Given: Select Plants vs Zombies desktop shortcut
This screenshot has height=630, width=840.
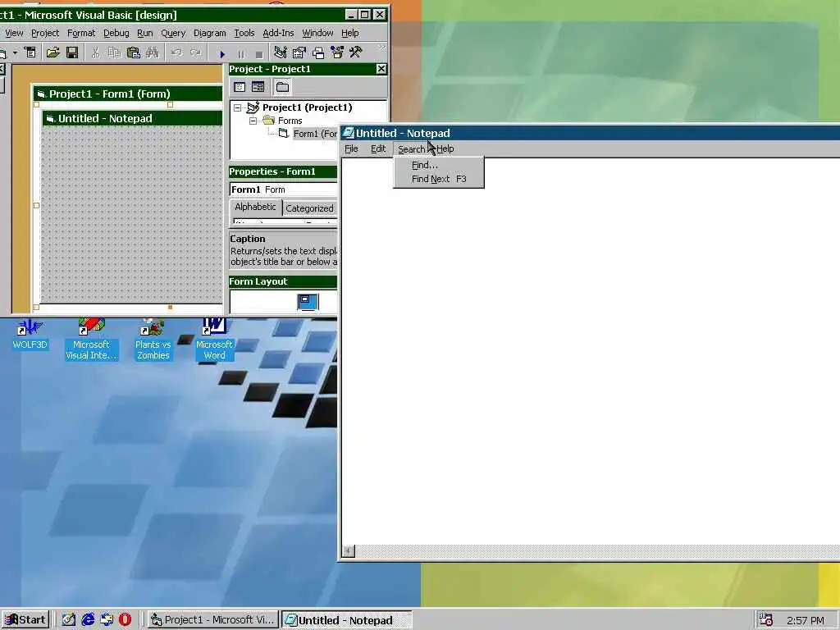Looking at the screenshot, I should click(x=153, y=340).
